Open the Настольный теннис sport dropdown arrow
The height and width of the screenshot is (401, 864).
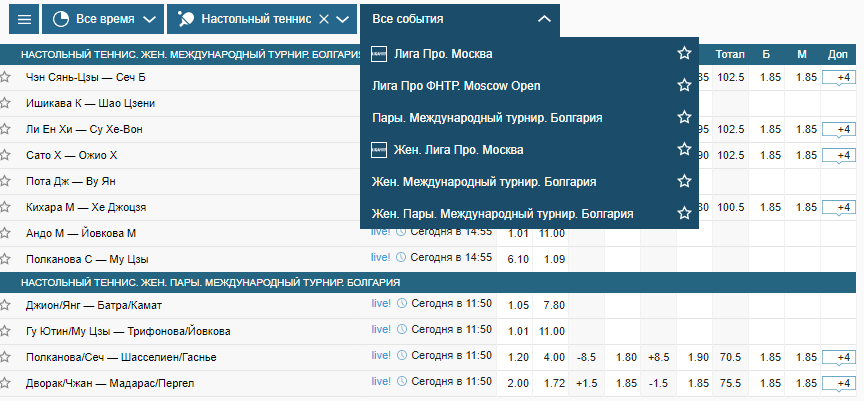[x=342, y=19]
